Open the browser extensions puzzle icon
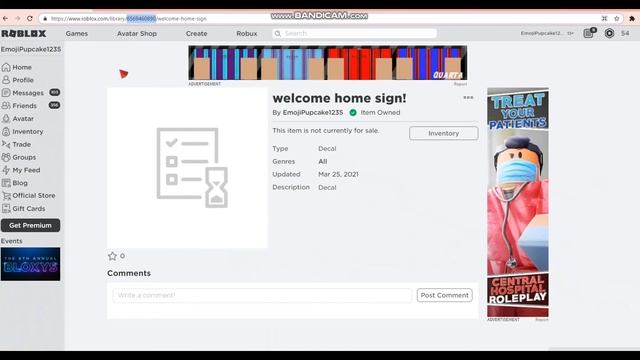 pyautogui.click(x=632, y=19)
